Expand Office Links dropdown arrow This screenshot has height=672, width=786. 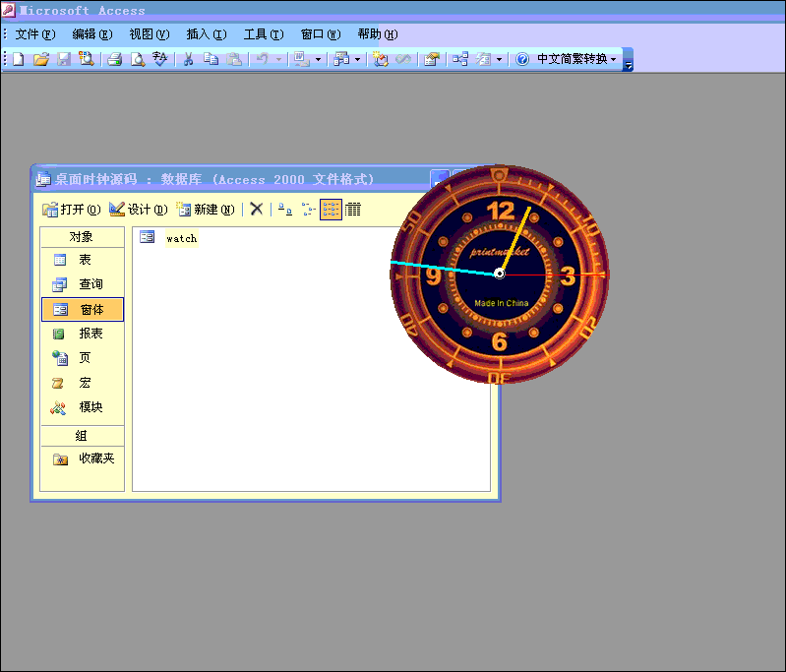click(318, 59)
